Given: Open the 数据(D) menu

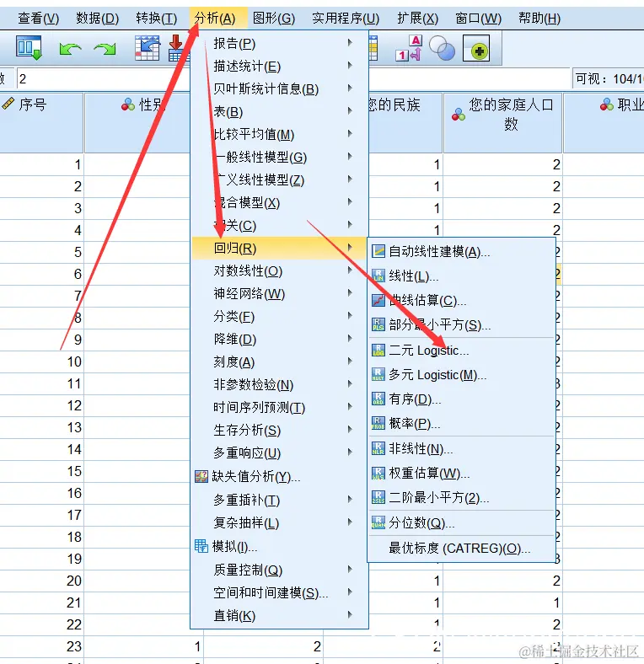Looking at the screenshot, I should pos(98,19).
